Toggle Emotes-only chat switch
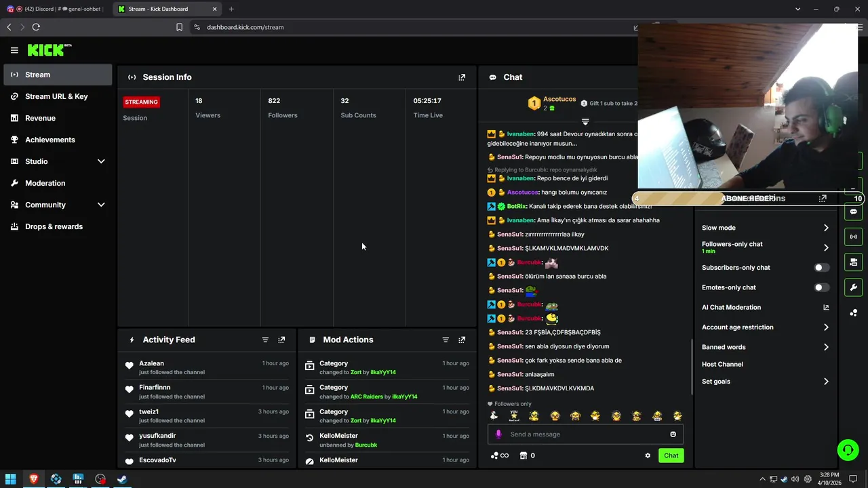Viewport: 868px width, 488px height. click(821, 287)
